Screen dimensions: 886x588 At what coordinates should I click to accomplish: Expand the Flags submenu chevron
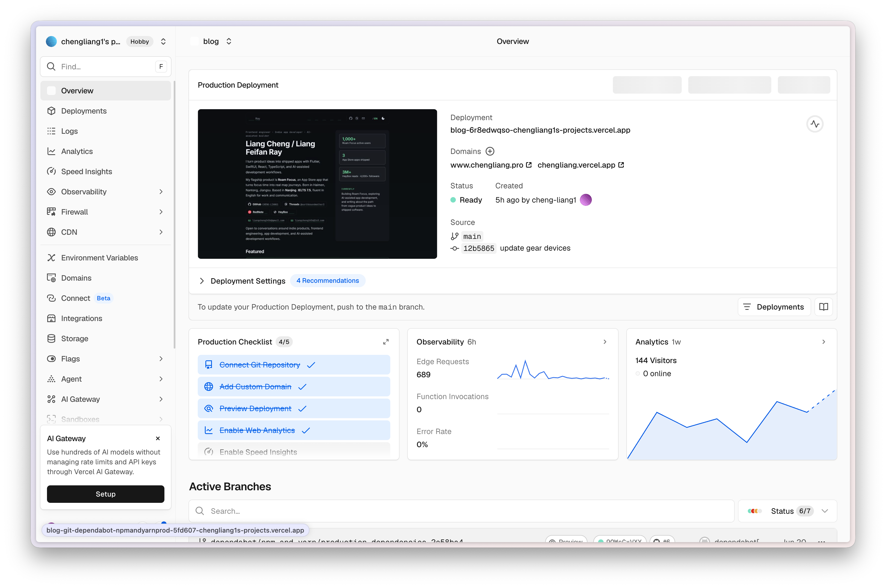click(161, 359)
